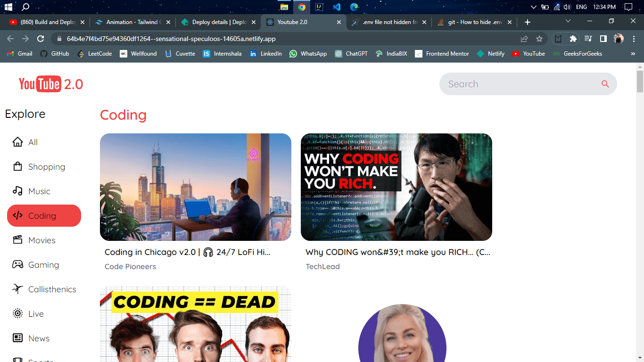Go back with the browser back arrow
Viewport: 644px width, 362px height.
[x=10, y=39]
